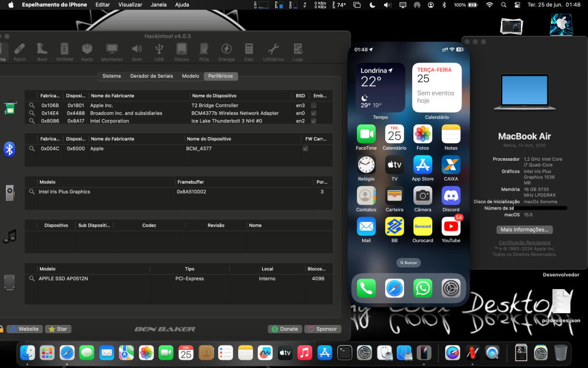
Task: Open the Kexts section icon
Action: click(x=87, y=52)
